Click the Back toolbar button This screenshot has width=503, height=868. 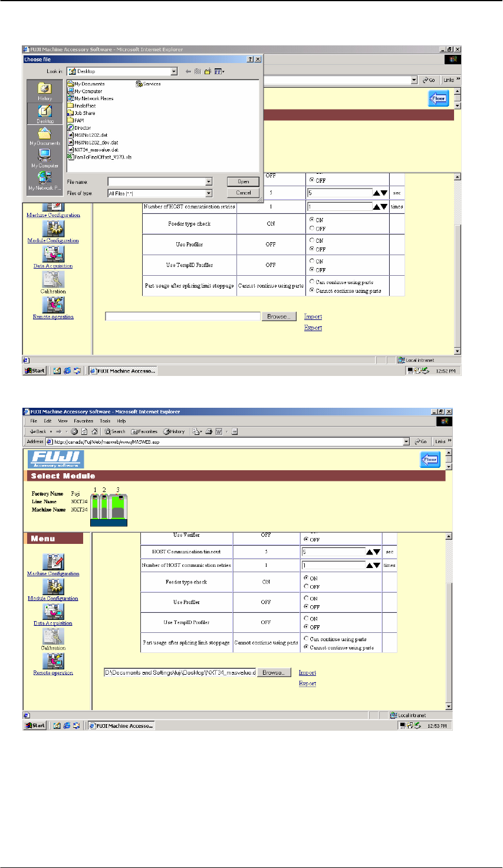[40, 431]
